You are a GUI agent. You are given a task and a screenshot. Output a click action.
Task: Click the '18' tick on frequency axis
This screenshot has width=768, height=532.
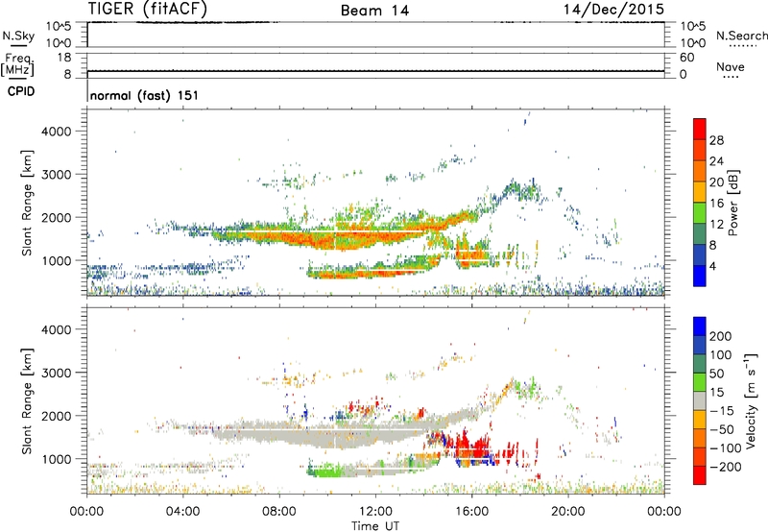click(x=64, y=57)
